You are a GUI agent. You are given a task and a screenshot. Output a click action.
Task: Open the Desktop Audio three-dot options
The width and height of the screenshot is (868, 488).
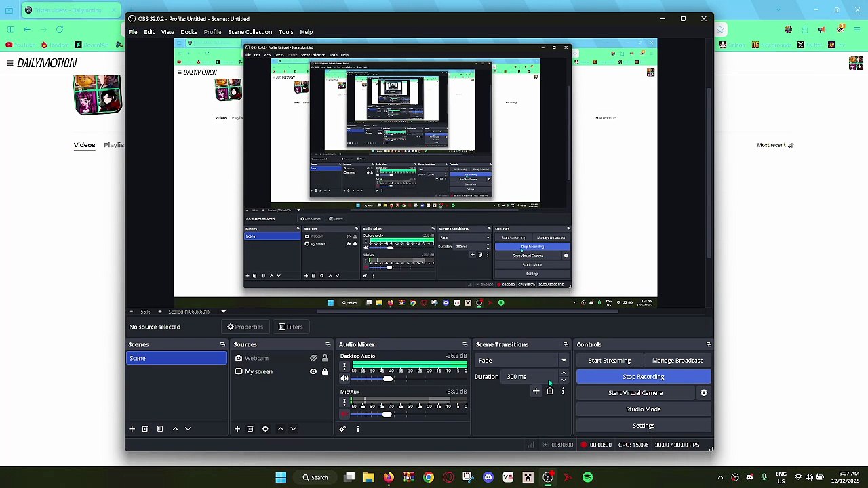[344, 367]
